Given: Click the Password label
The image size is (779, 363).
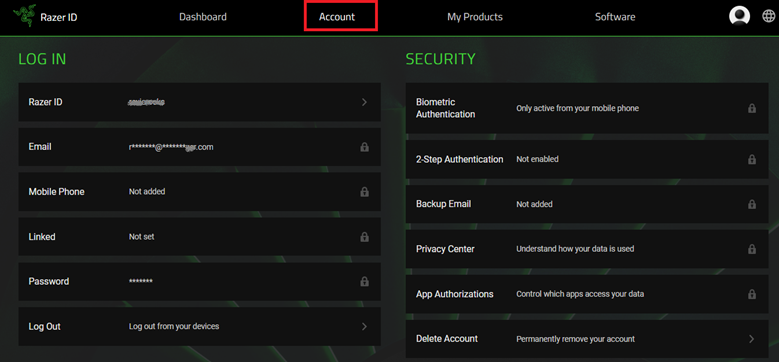Looking at the screenshot, I should (x=49, y=281).
